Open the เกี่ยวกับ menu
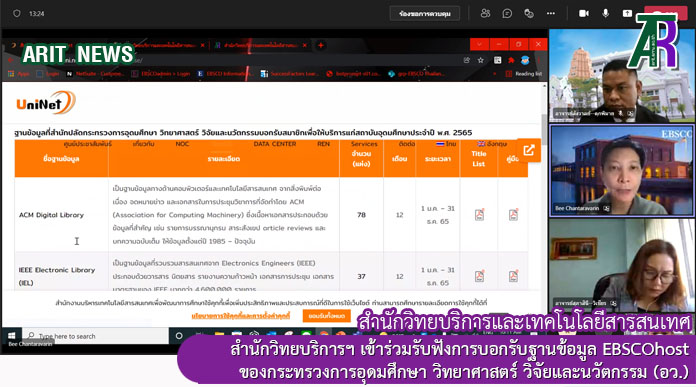 pyautogui.click(x=143, y=144)
